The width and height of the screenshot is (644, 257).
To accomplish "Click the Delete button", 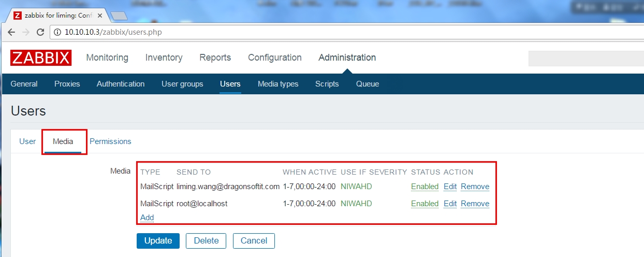I will pyautogui.click(x=206, y=241).
